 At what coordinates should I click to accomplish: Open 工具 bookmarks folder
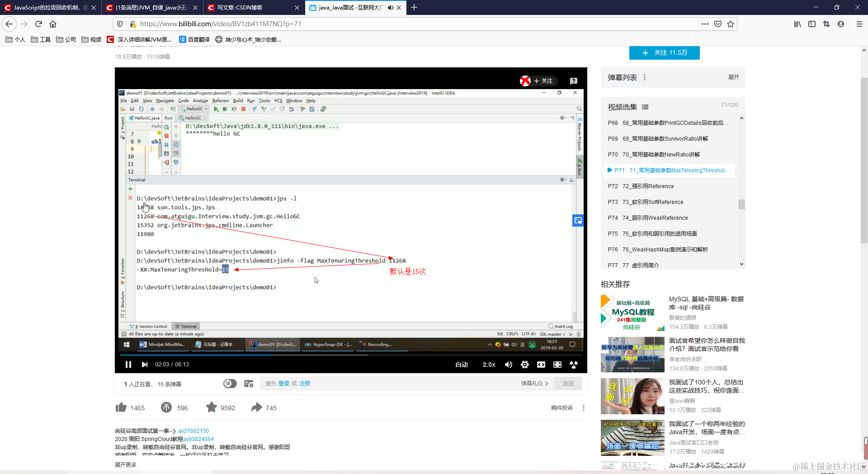pyautogui.click(x=41, y=39)
